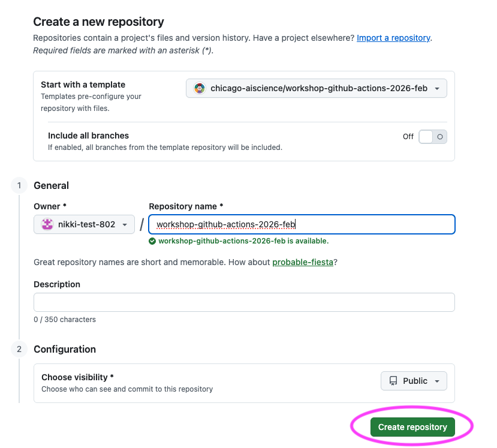Enable the Include all branches toggle
The image size is (497, 448).
[432, 136]
